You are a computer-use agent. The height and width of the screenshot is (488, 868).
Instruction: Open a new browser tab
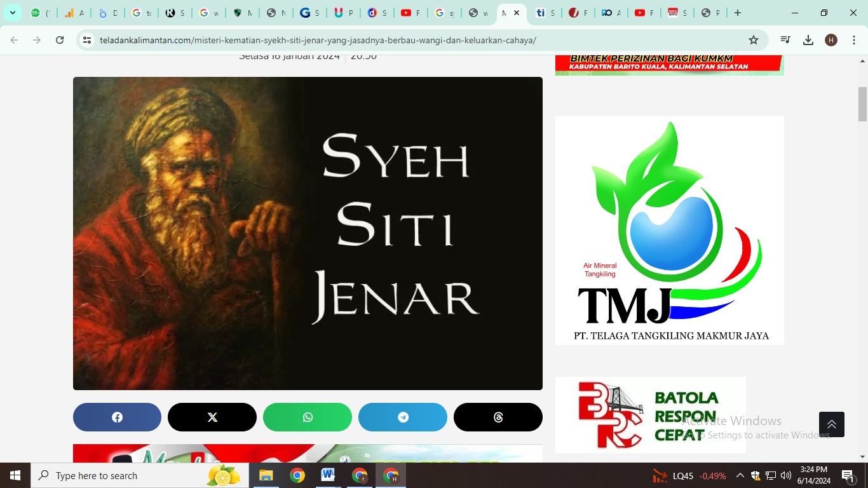(737, 13)
